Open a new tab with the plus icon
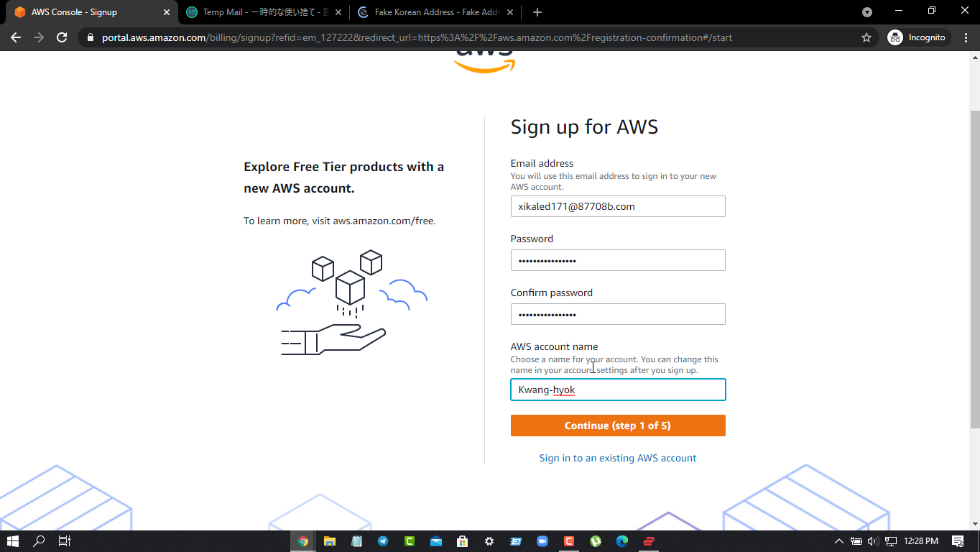Image resolution: width=980 pixels, height=552 pixels. pyautogui.click(x=537, y=12)
